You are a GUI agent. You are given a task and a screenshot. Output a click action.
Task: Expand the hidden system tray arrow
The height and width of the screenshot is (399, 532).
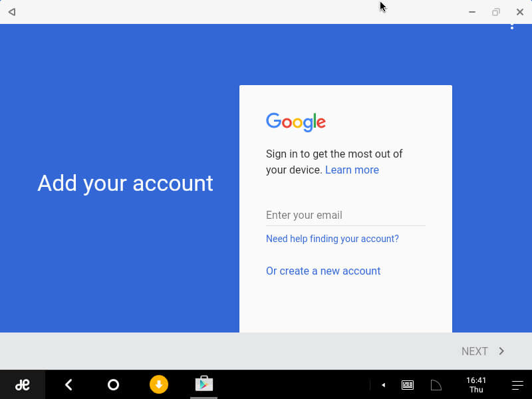[384, 385]
